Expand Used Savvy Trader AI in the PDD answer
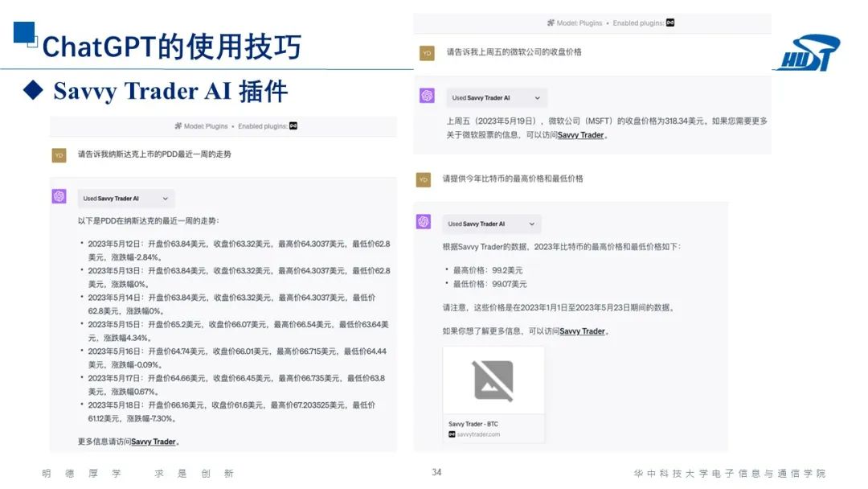The image size is (868, 489). coord(126,199)
